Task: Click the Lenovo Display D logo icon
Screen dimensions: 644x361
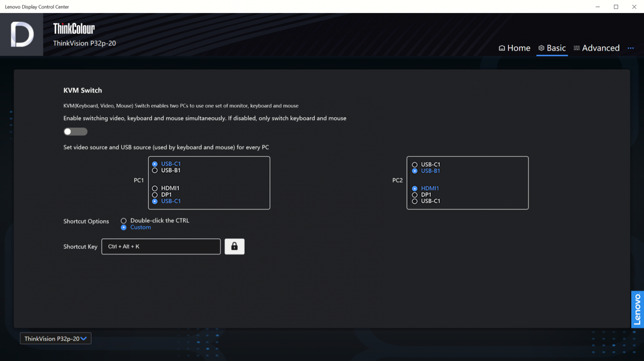Action: 22,34
